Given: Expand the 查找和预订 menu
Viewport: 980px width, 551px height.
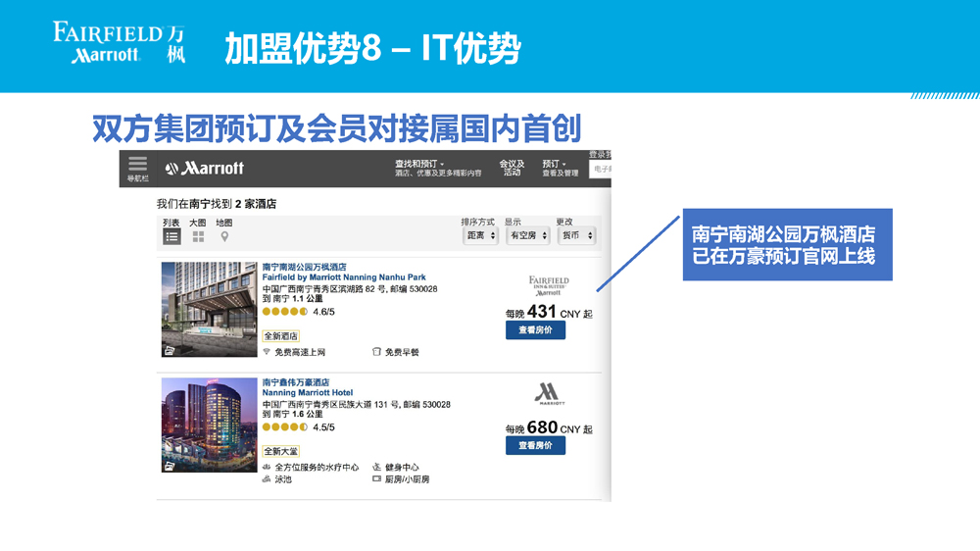Looking at the screenshot, I should click(437, 168).
